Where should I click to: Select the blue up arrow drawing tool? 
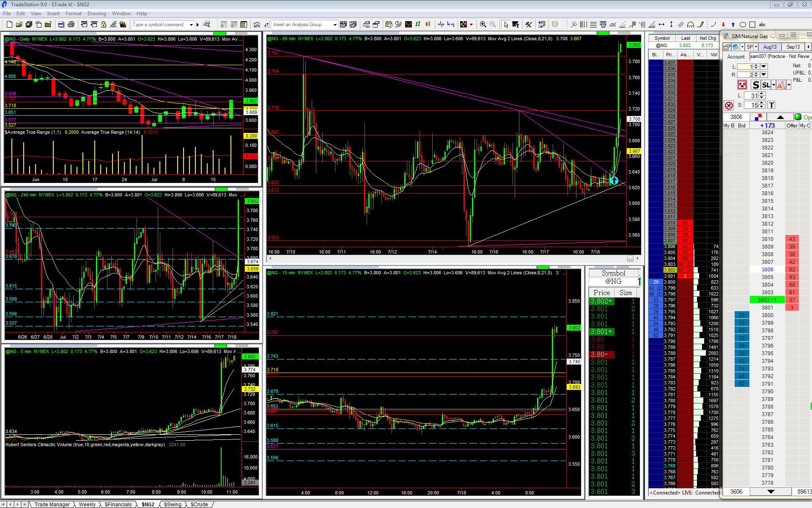tap(733, 25)
